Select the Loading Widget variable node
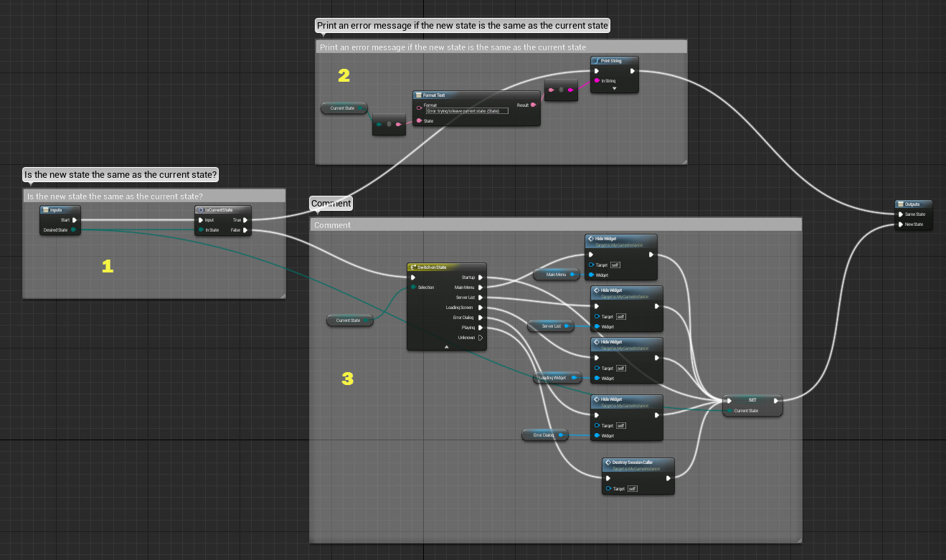Viewport: 946px width, 560px height. click(x=552, y=377)
